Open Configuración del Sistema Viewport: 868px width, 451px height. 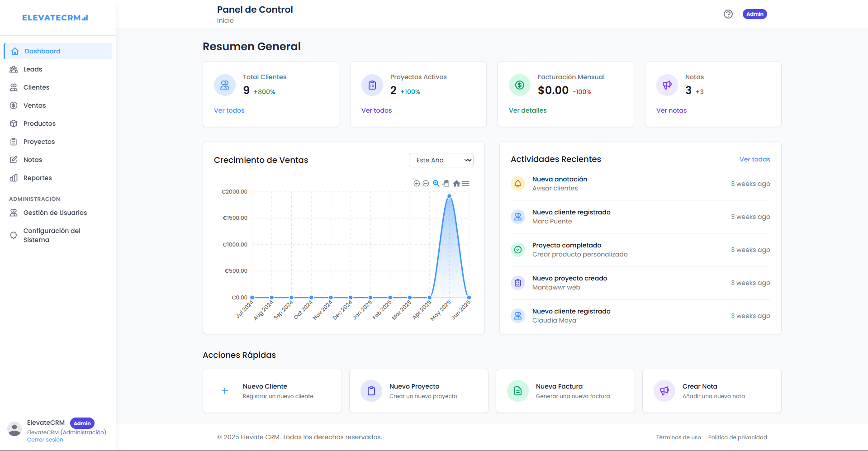coord(51,235)
